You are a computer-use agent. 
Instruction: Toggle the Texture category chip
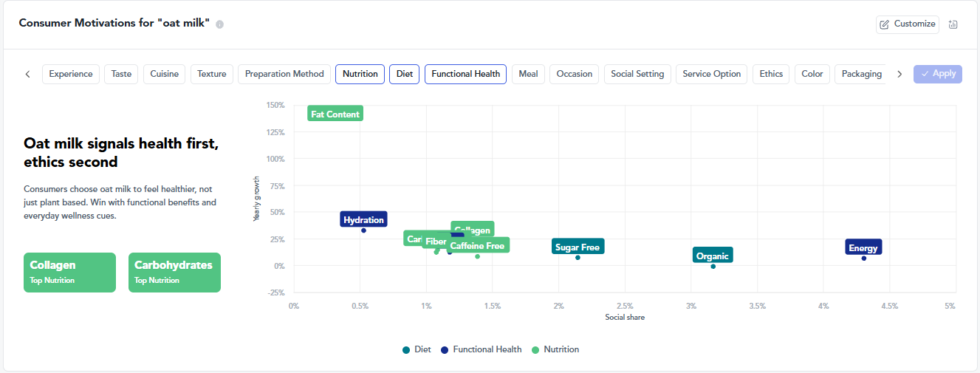point(212,74)
